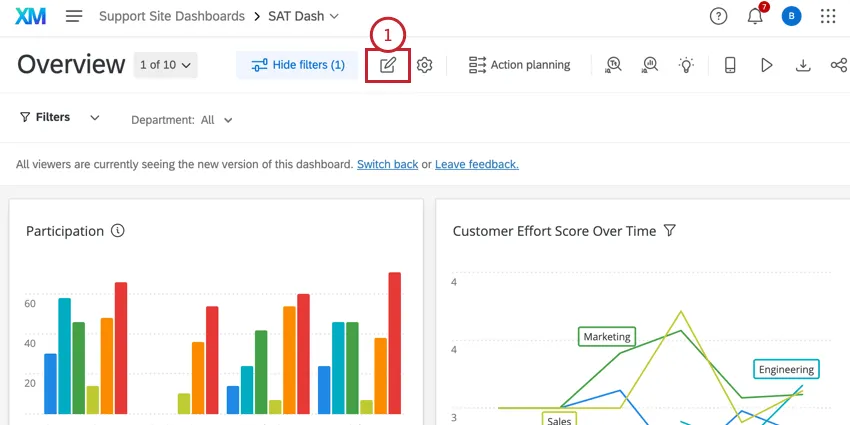850x425 pixels.
Task: Click the Action planning button
Action: [x=519, y=65]
